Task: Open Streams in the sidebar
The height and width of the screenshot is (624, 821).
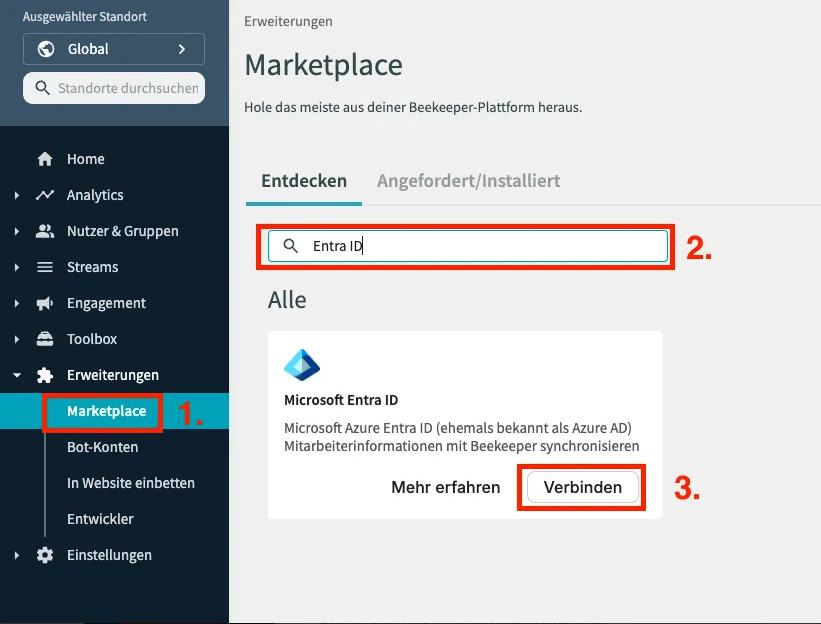Action: click(93, 267)
